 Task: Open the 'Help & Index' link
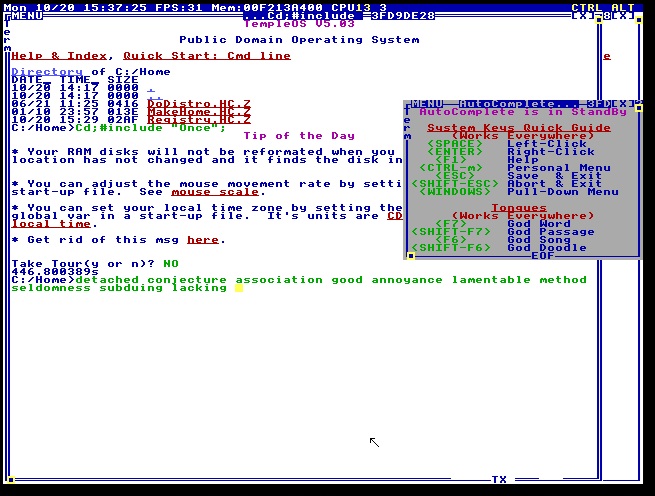[59, 56]
